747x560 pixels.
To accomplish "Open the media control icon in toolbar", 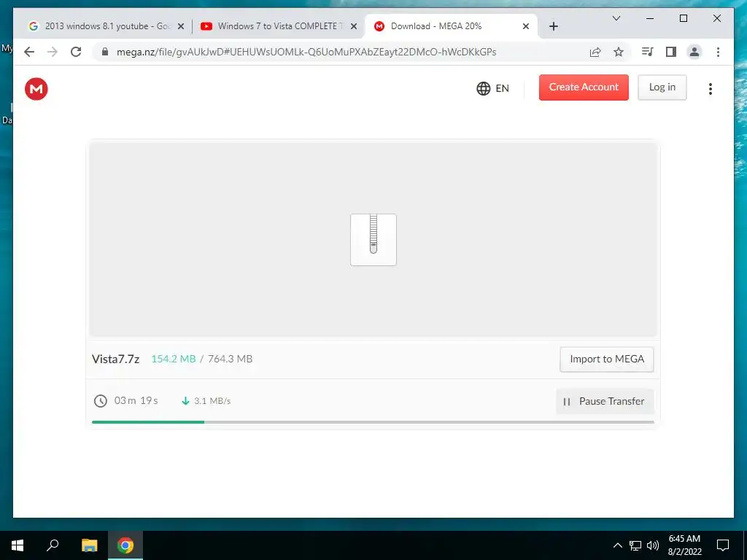I will click(648, 52).
